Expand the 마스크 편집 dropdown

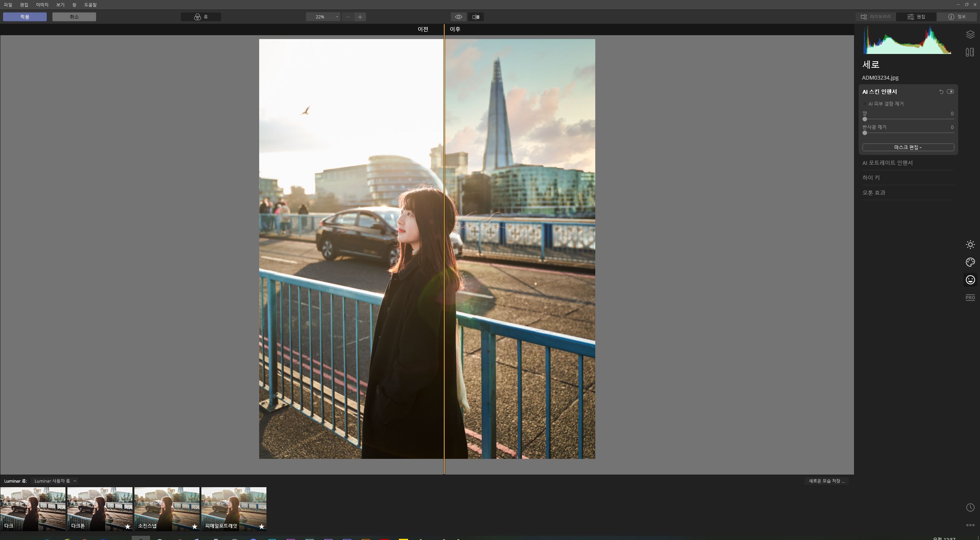908,147
